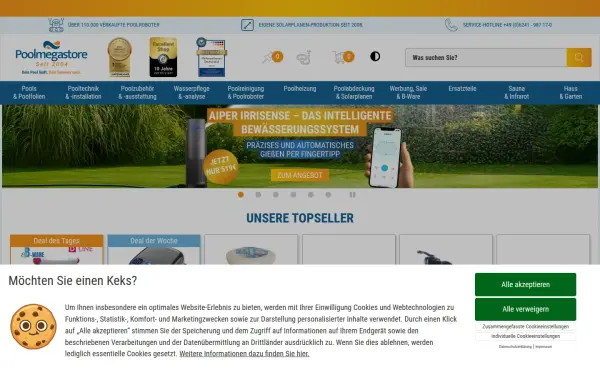This screenshot has width=600, height=375.
Task: Open the snorkel mask account icon
Action: [304, 58]
